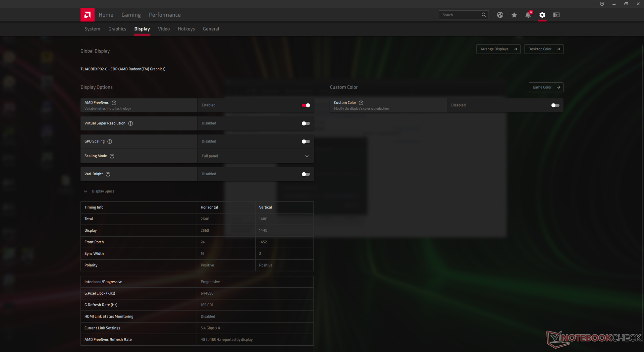Image resolution: width=644 pixels, height=352 pixels.
Task: Click the HDMI Link Status Monitoring row label
Action: (x=109, y=316)
